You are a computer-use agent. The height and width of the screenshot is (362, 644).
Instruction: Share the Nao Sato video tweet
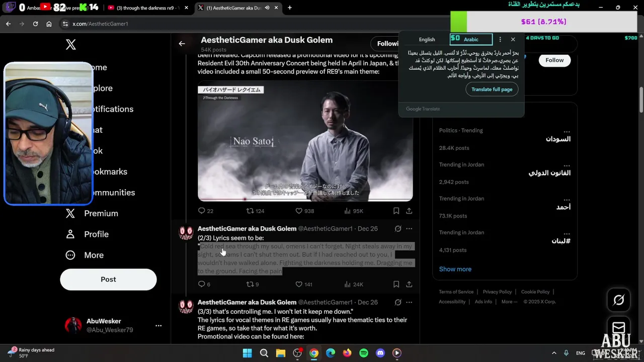point(409,211)
